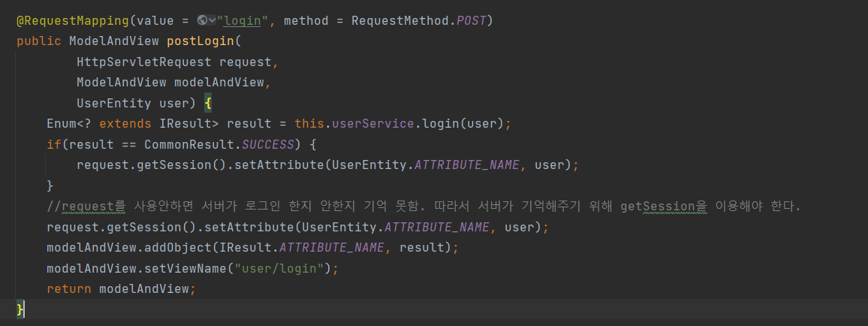The image size is (868, 326).
Task: Open the chevron dropdown beside the globe icon
Action: (x=212, y=21)
